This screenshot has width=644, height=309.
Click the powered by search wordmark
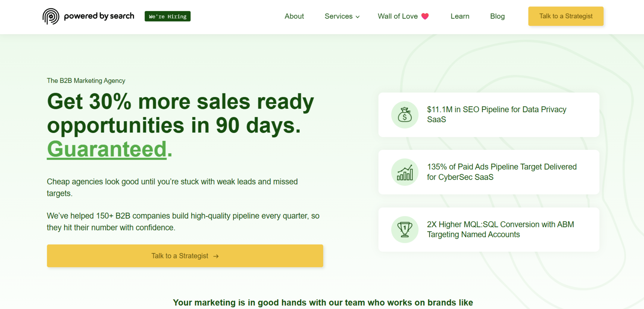[99, 16]
